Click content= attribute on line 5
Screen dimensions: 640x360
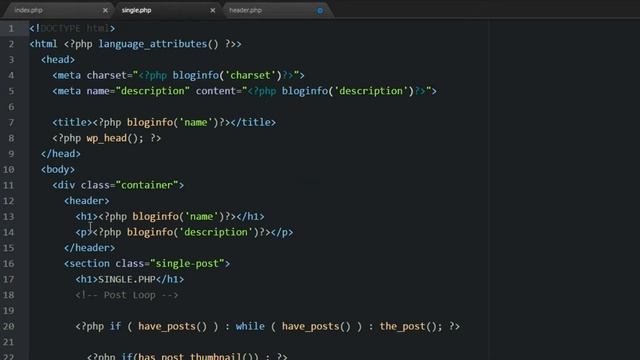pos(219,91)
